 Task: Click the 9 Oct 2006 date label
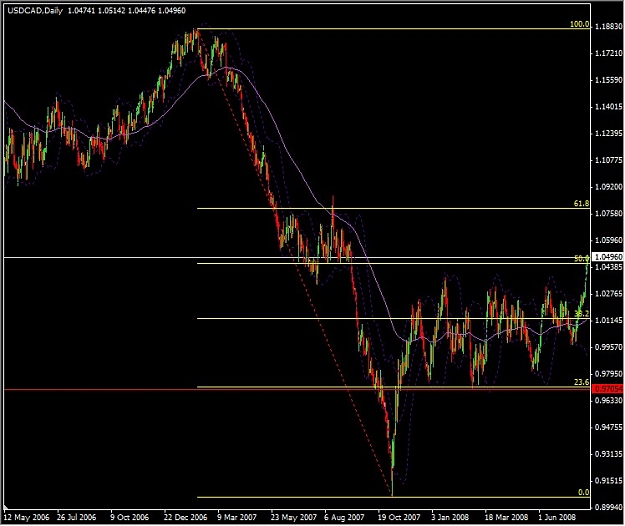(129, 517)
